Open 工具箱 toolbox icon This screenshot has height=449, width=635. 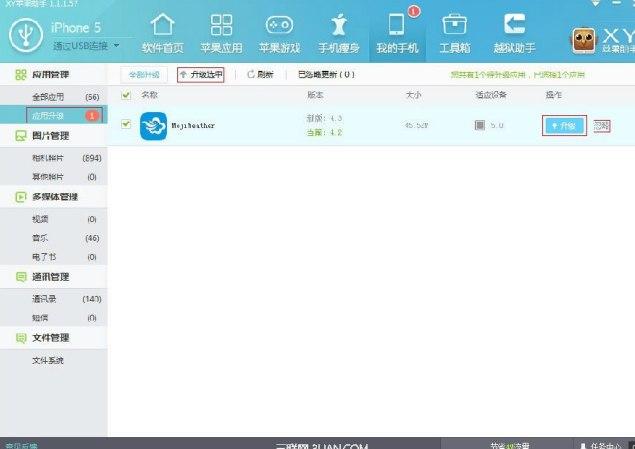[x=454, y=24]
